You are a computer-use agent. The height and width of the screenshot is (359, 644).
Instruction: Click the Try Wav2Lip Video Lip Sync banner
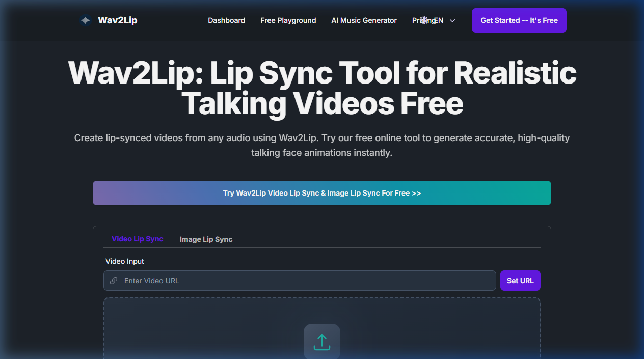(x=321, y=193)
